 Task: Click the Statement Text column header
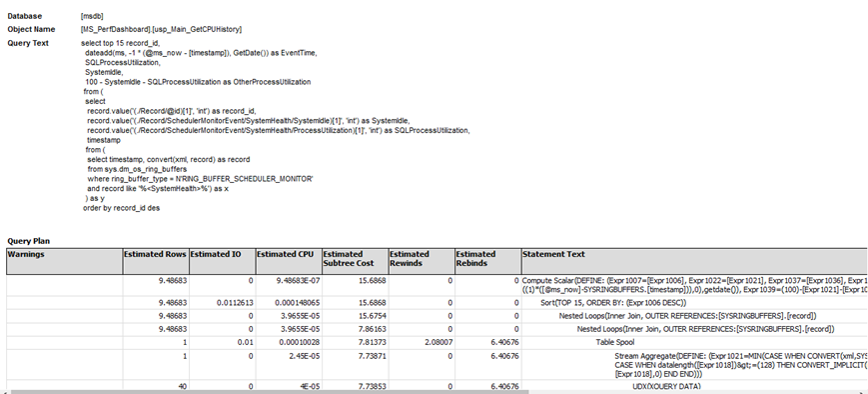coord(694,262)
